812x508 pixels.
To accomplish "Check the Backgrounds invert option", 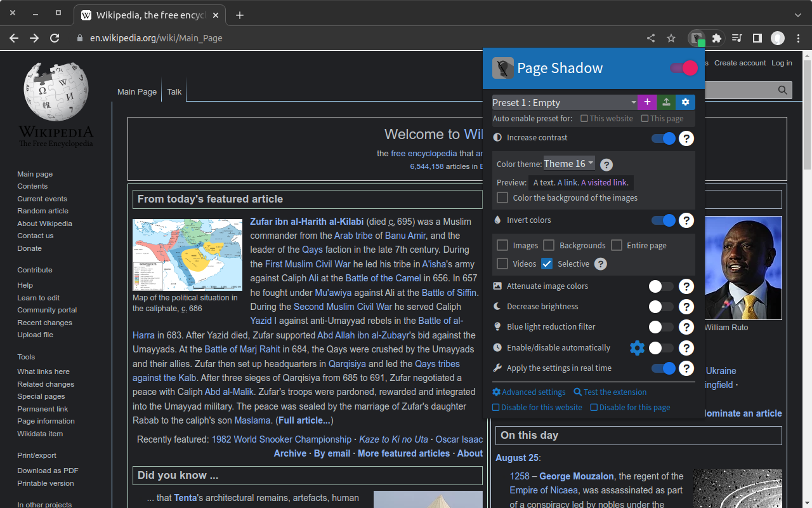I will pos(549,245).
